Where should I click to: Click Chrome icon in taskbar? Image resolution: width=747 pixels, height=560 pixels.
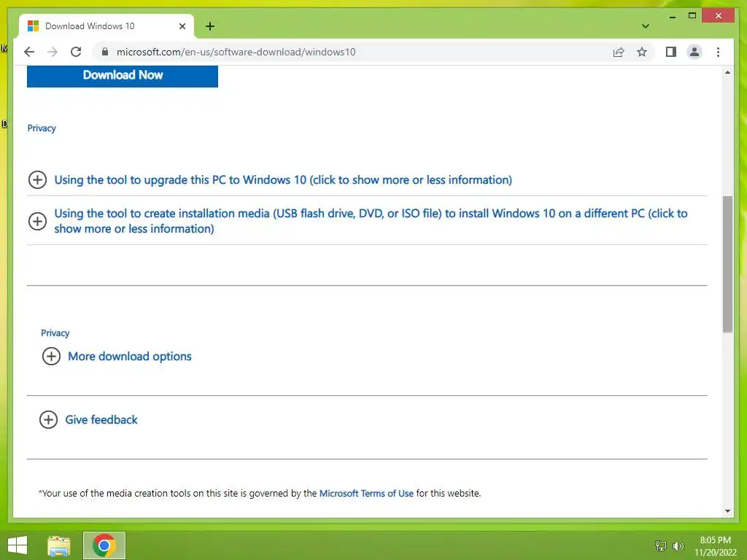(x=104, y=545)
